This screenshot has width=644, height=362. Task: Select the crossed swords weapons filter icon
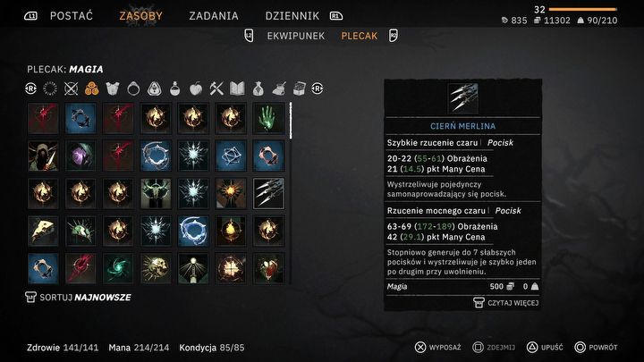tap(71, 88)
